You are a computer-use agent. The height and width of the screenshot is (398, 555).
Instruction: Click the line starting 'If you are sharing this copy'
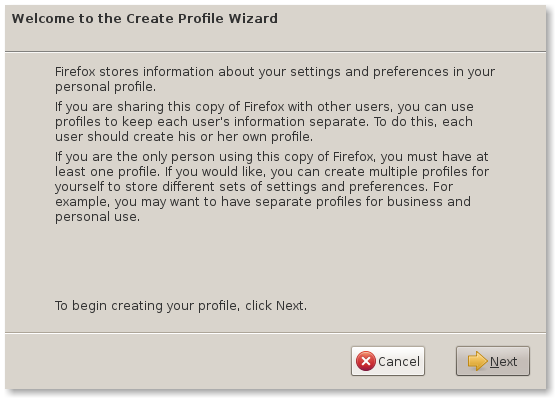pos(264,107)
